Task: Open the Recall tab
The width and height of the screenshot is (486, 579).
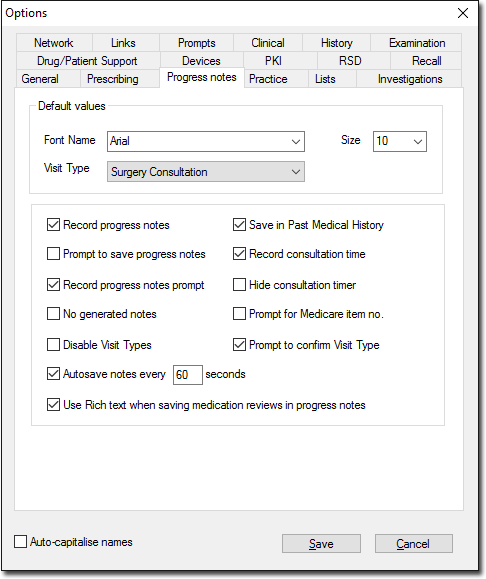Action: pos(426,61)
